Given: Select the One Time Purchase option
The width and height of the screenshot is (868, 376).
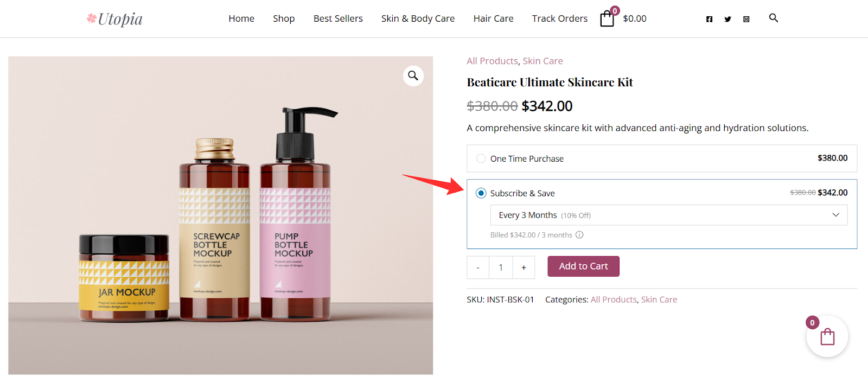Looking at the screenshot, I should coord(481,158).
